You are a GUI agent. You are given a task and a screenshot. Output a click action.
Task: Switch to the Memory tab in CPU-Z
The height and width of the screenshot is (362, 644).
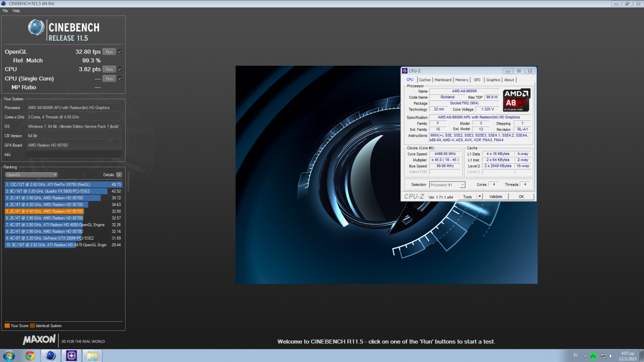462,80
